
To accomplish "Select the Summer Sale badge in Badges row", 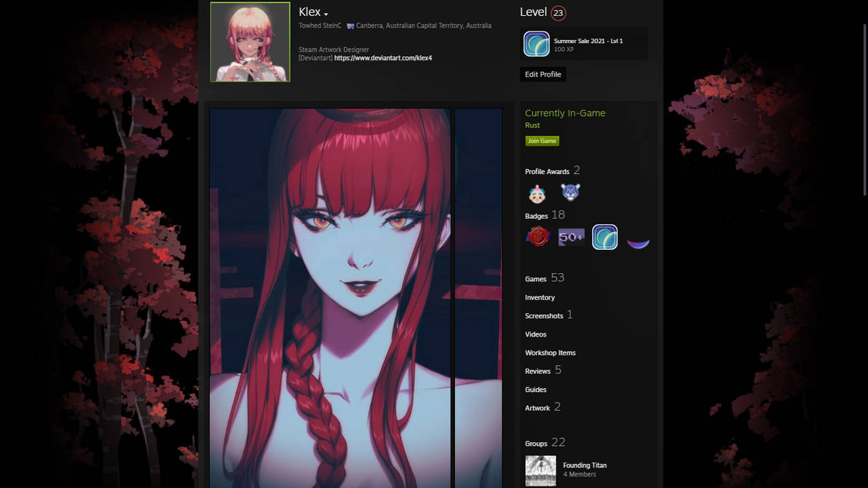I will pyautogui.click(x=604, y=237).
